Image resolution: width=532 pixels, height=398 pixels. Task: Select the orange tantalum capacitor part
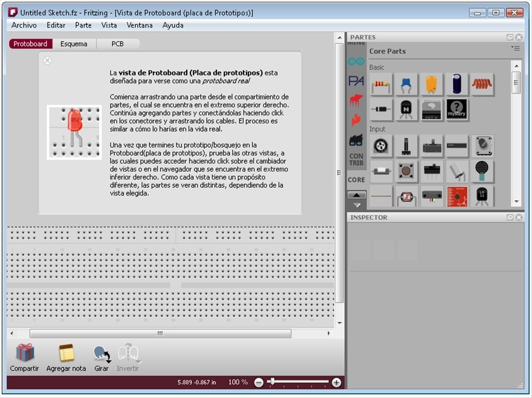pyautogui.click(x=431, y=84)
